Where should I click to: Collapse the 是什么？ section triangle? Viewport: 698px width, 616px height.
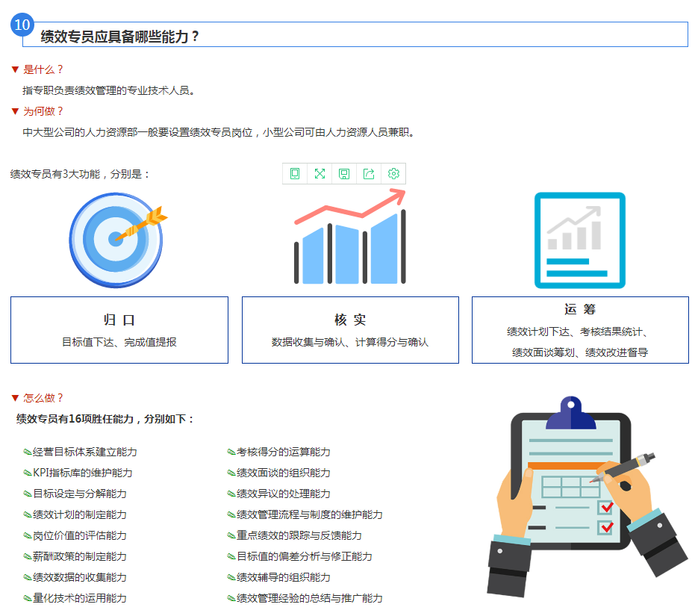14,69
